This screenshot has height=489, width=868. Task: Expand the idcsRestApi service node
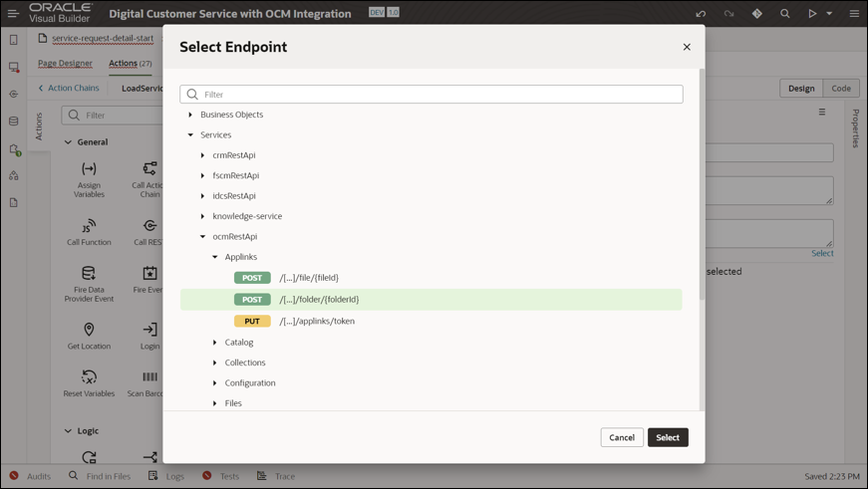click(x=202, y=196)
